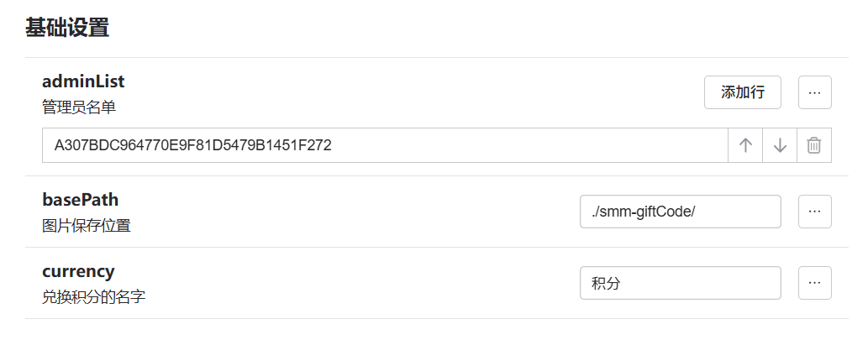
Task: Focus the ./smm-giftCode/ path field
Action: click(x=681, y=212)
